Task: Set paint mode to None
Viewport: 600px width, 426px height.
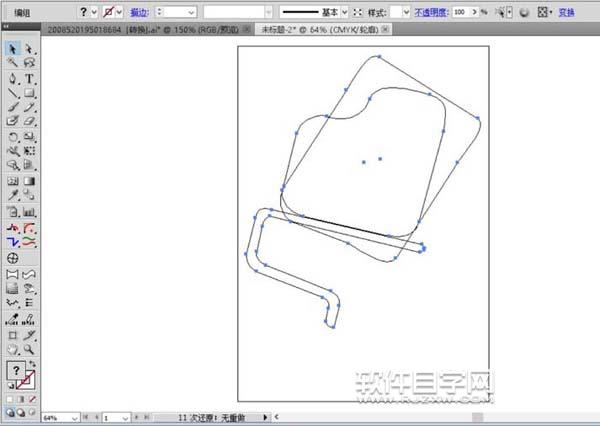Action: (x=32, y=399)
